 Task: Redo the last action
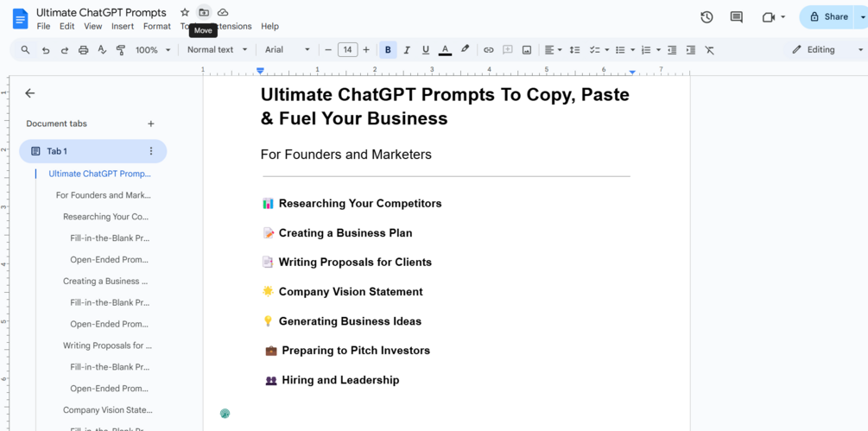[x=64, y=50]
